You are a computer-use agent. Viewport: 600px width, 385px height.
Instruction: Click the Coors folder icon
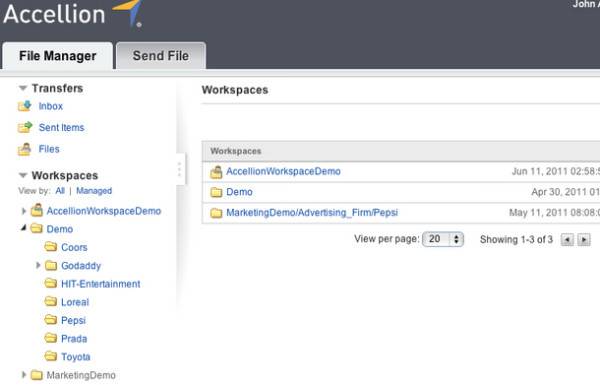pyautogui.click(x=51, y=246)
